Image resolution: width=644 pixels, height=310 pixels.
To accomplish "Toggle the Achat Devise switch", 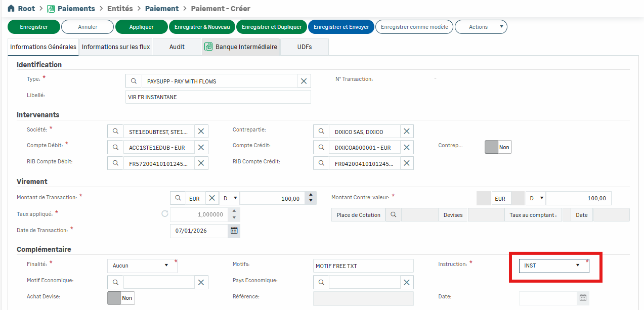I will click(121, 298).
